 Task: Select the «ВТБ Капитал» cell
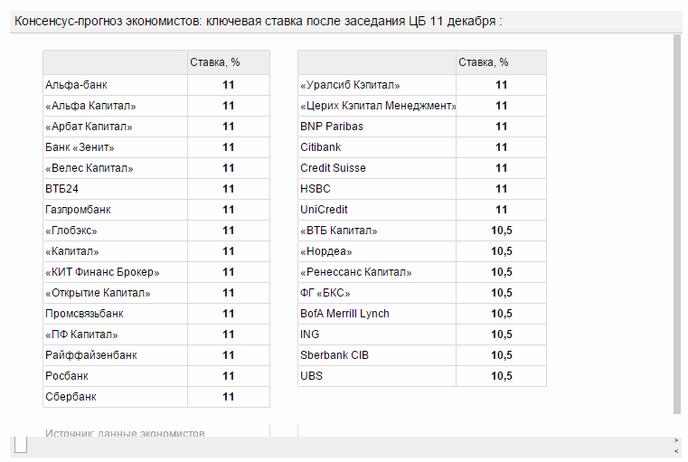coord(377,230)
